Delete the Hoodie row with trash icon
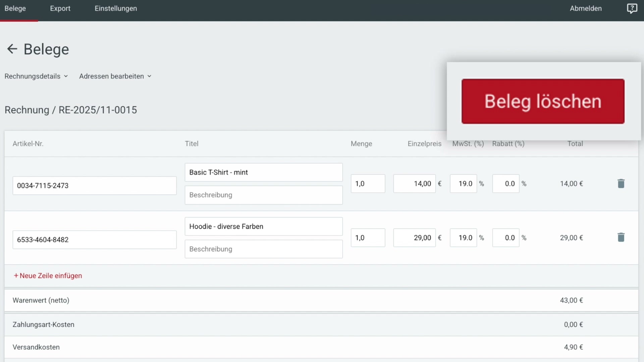 pos(621,237)
